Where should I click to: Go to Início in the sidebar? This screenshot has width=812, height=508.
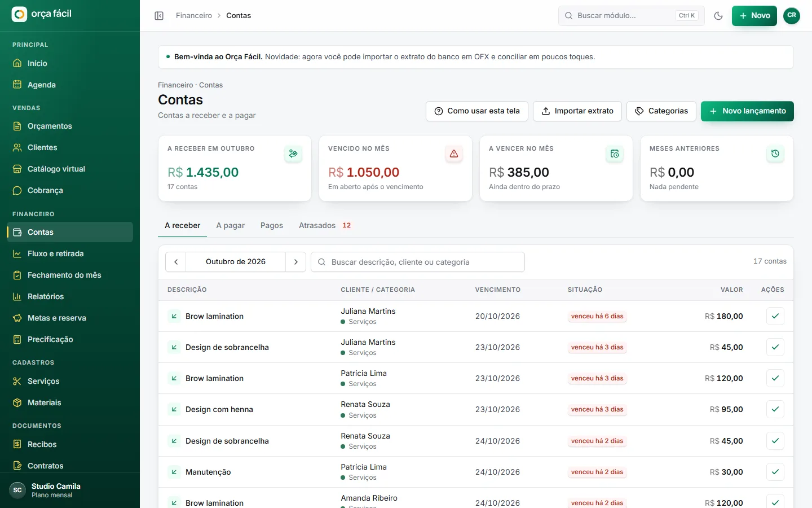(x=70, y=63)
